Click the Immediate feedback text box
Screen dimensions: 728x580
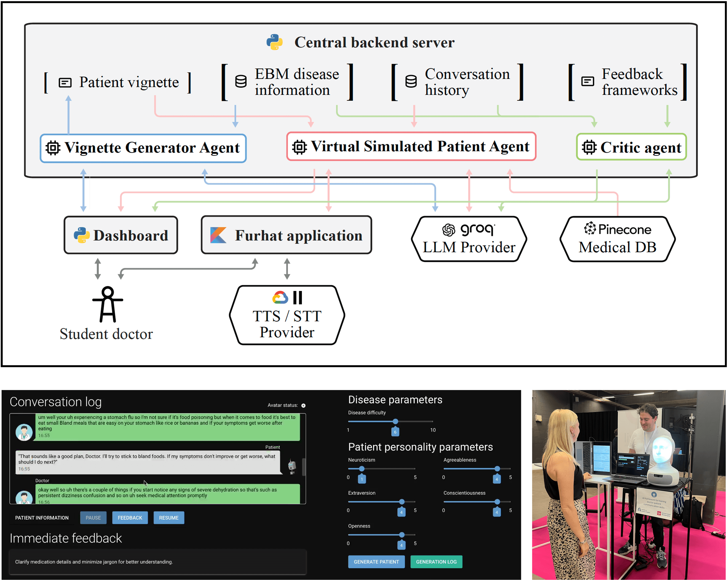coord(158,562)
